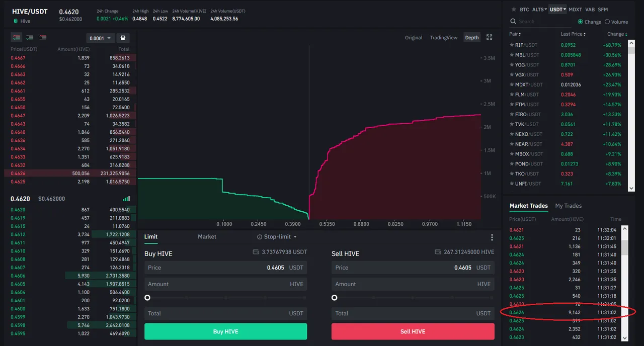
Task: Click the green signal bars icon in order book
Action: [126, 199]
